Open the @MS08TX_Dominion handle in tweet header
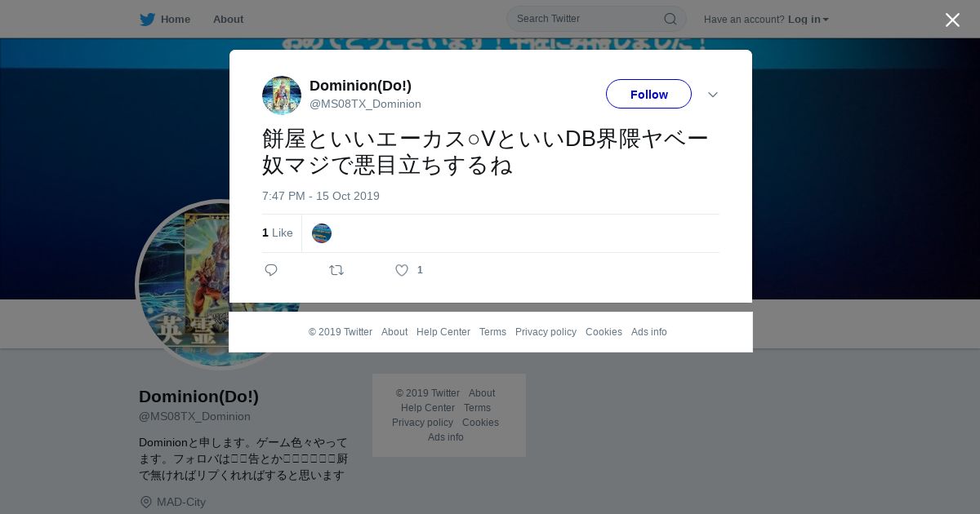Screen dimensions: 980x514 tap(365, 104)
